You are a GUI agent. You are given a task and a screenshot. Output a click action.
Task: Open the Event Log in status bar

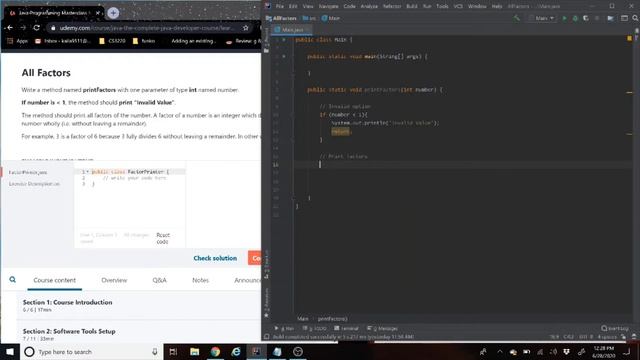point(615,328)
